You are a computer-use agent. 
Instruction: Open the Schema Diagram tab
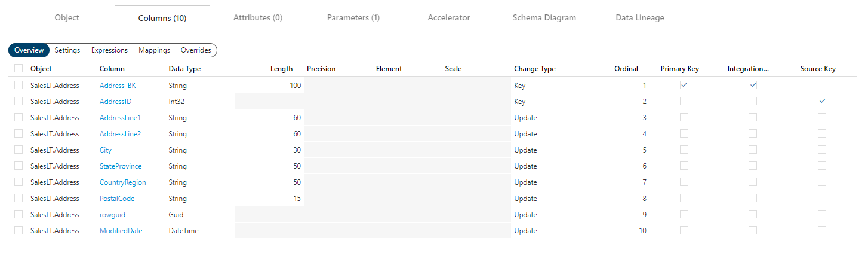pyautogui.click(x=544, y=17)
